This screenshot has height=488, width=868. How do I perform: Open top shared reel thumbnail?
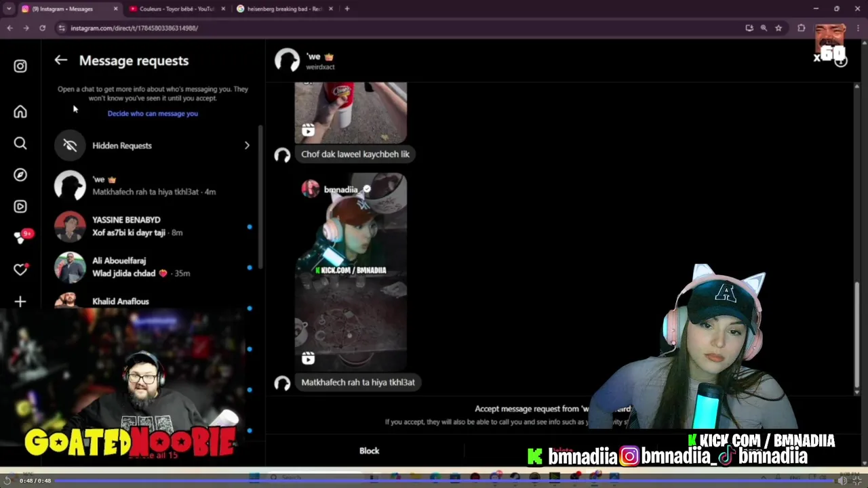coord(351,113)
